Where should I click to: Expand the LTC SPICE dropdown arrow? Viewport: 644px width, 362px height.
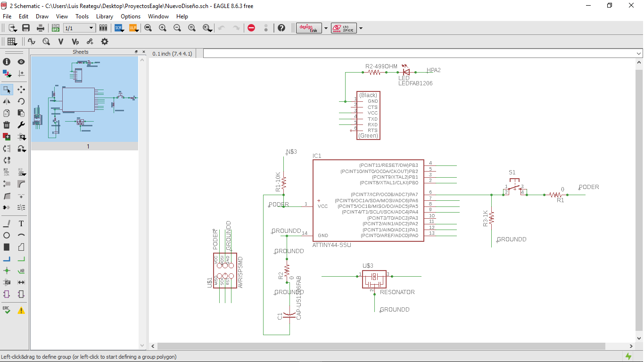click(x=361, y=28)
